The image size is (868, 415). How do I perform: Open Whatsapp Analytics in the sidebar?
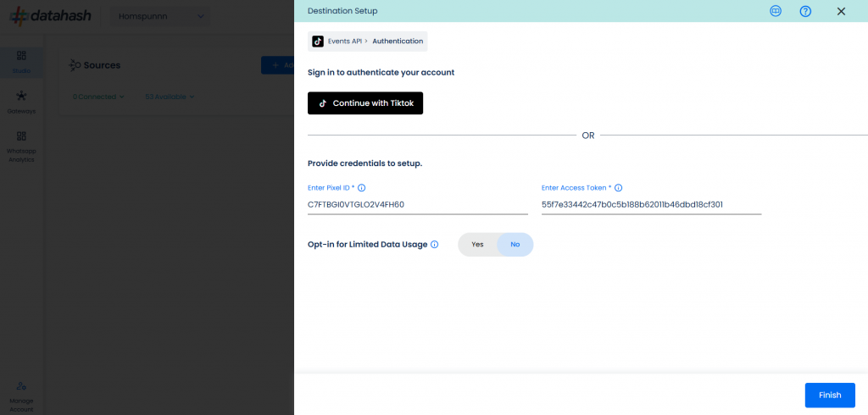(x=21, y=147)
